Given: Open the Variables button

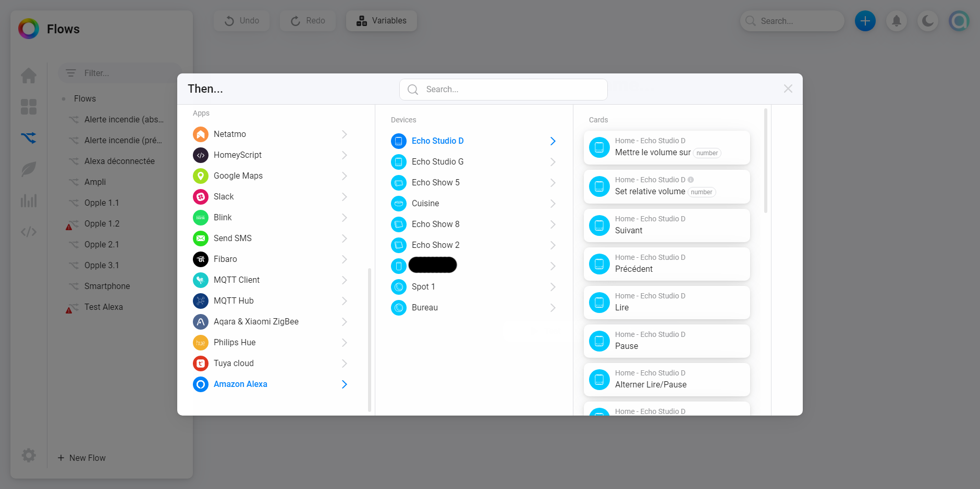Looking at the screenshot, I should [382, 21].
